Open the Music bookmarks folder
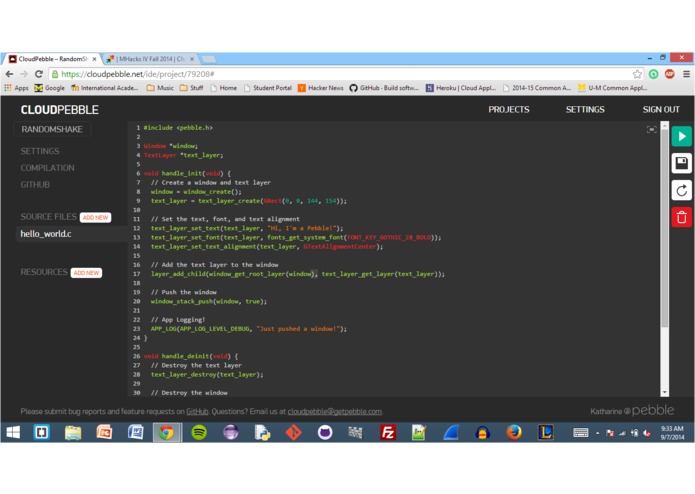Image resolution: width=695 pixels, height=494 pixels. [160, 88]
